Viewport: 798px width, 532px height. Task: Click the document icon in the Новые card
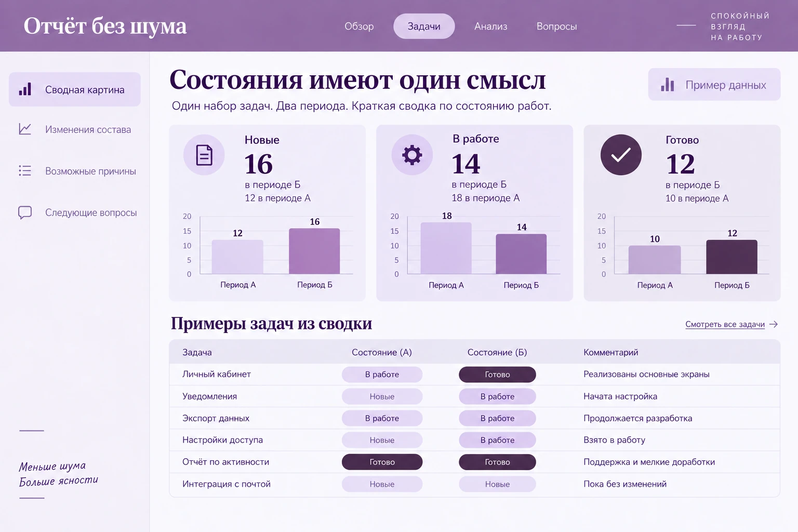point(204,155)
